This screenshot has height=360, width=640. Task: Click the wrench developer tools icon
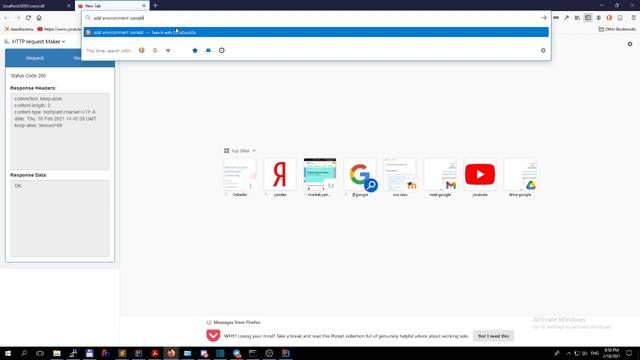pyautogui.click(x=567, y=18)
